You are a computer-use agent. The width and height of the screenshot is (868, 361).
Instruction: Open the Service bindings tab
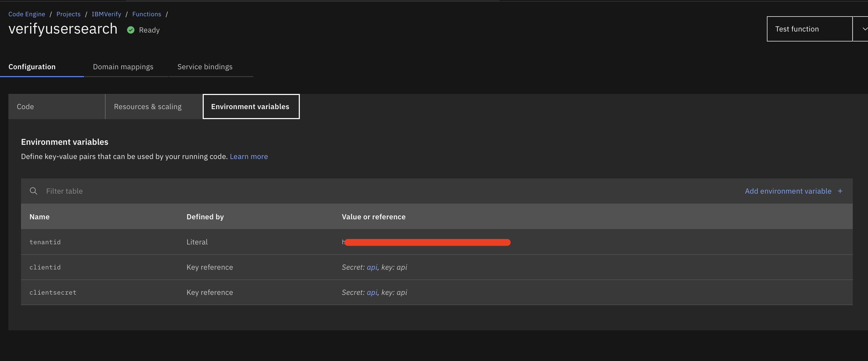[205, 67]
